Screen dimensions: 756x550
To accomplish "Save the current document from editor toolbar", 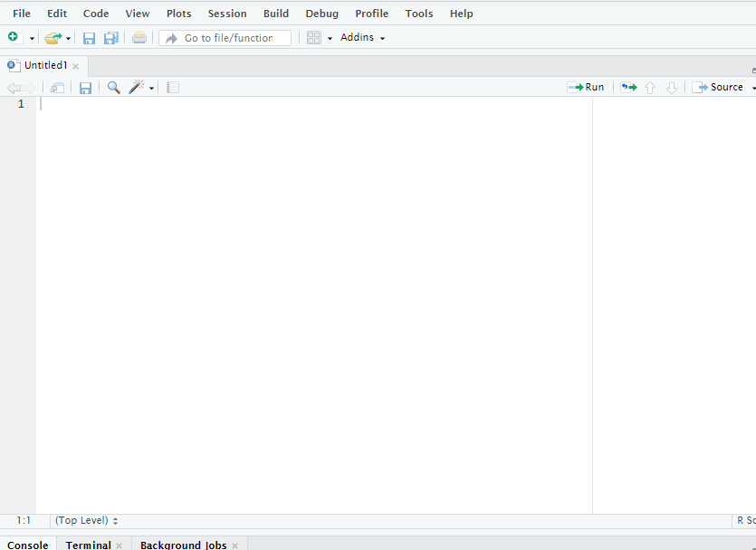I will coord(85,88).
